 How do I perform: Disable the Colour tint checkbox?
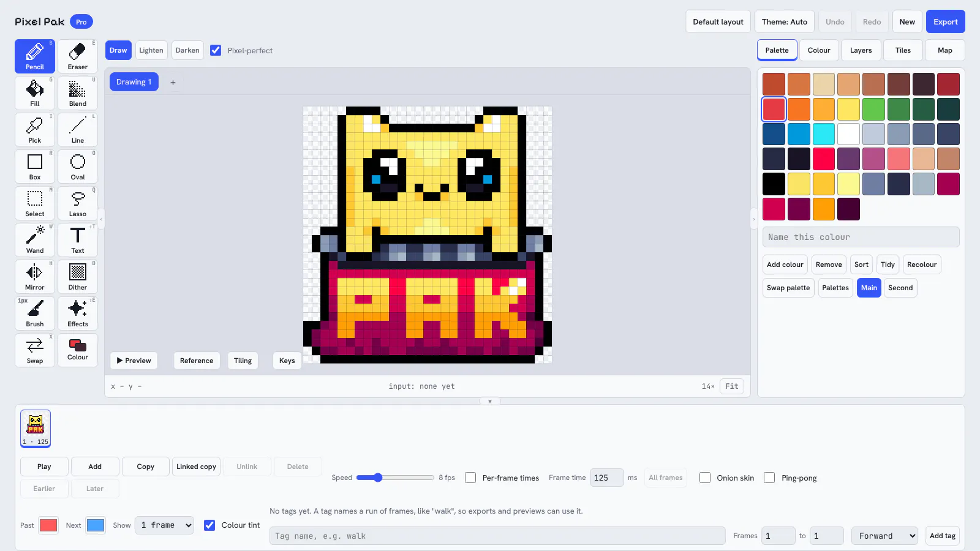209,525
